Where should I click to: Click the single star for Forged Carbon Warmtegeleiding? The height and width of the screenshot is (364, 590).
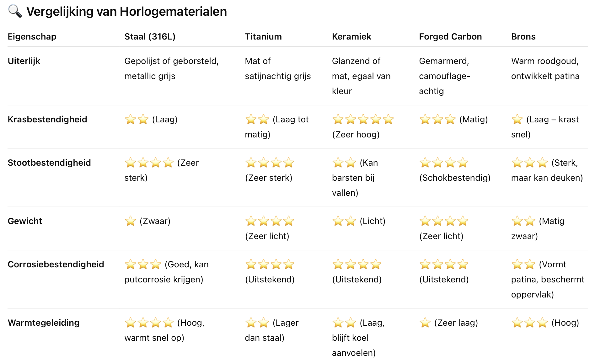(425, 323)
